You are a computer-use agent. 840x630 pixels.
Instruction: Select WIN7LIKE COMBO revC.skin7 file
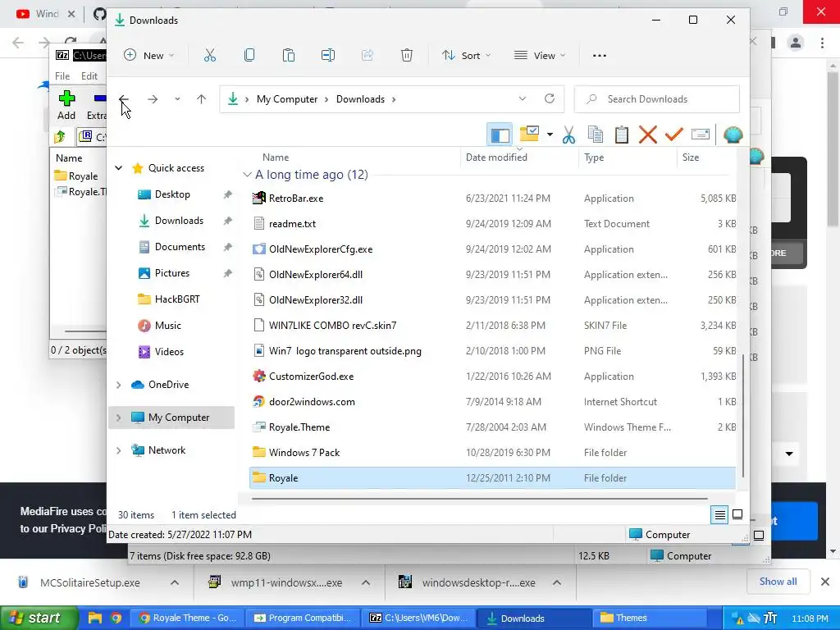(x=492, y=326)
